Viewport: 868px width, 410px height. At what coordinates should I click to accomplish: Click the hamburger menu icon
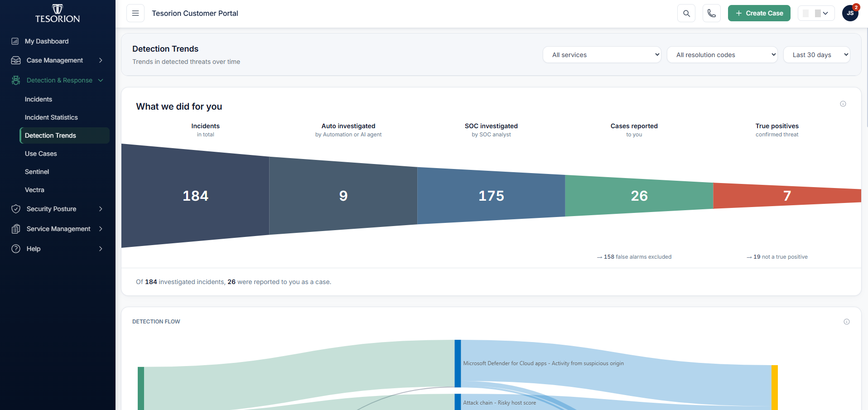[135, 13]
